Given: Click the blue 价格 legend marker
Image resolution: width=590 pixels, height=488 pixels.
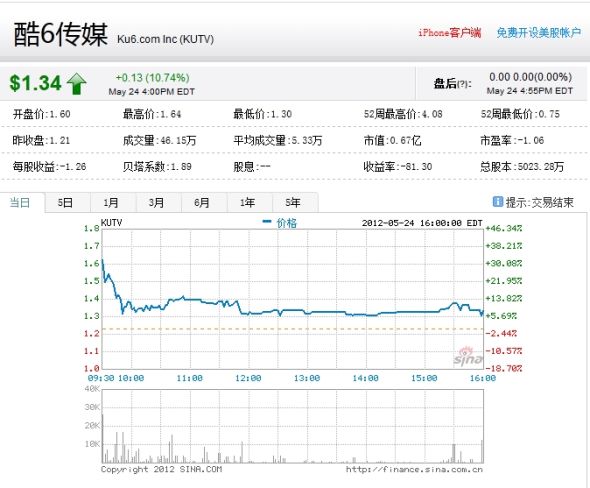Looking at the screenshot, I should pos(266,222).
